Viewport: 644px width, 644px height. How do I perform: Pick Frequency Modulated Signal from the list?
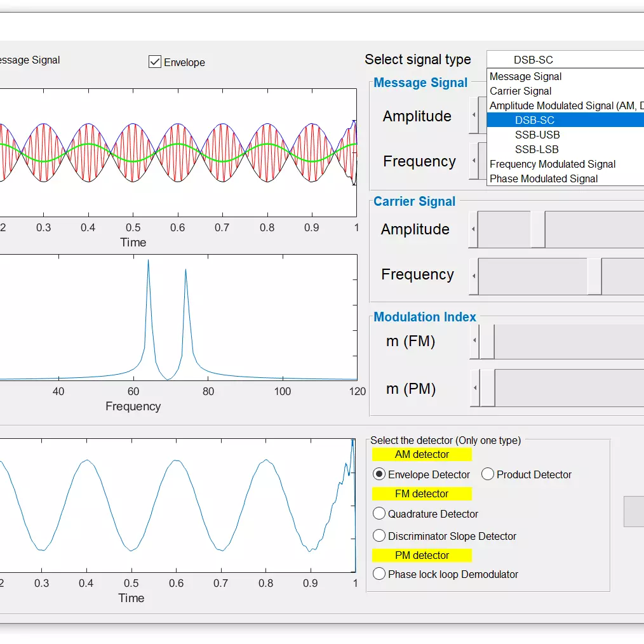click(551, 164)
